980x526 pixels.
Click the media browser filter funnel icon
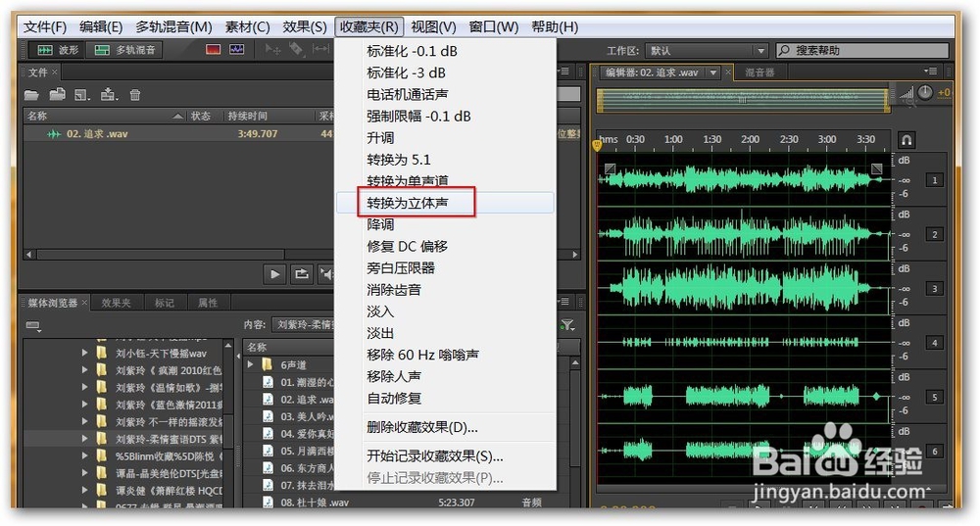(566, 325)
